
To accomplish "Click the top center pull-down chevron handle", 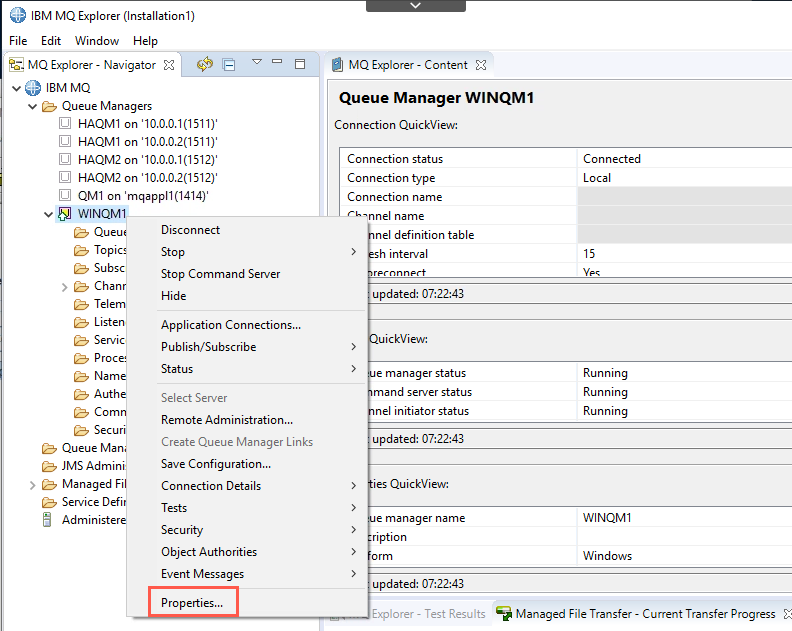I will tap(416, 5).
